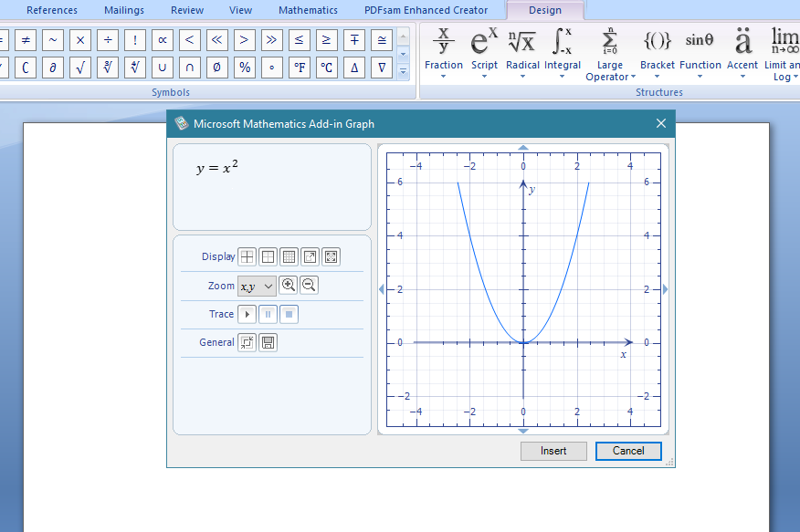Toggle outer frame display in graph
This screenshot has width=800, height=532.
click(268, 256)
